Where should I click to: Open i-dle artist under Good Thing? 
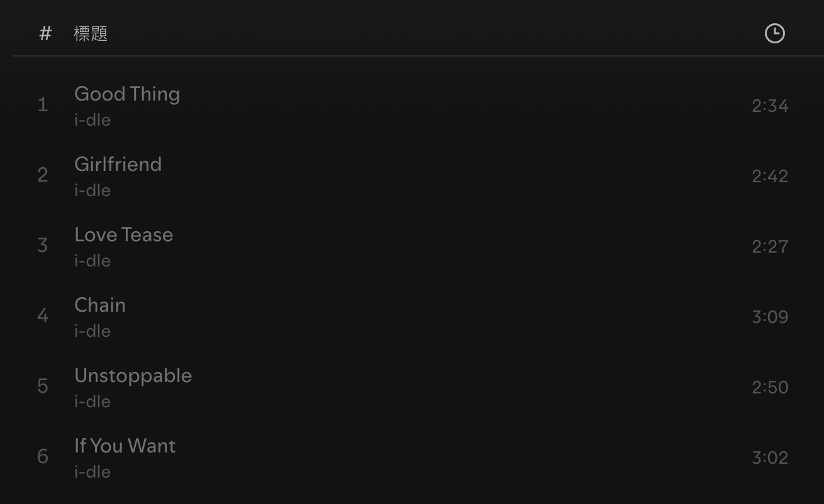tap(92, 120)
